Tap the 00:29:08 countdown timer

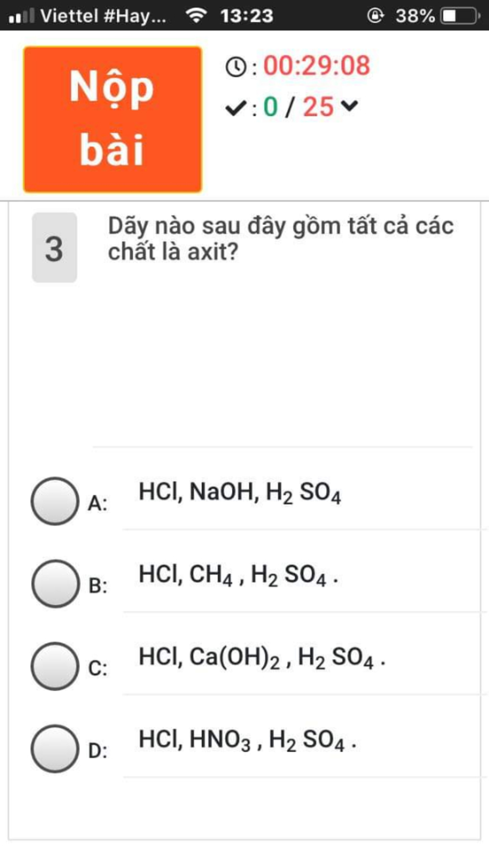317,65
